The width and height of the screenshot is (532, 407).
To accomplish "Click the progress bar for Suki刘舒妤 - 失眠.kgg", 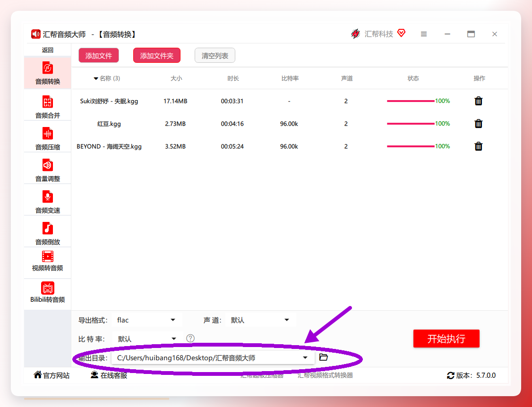I will (411, 101).
